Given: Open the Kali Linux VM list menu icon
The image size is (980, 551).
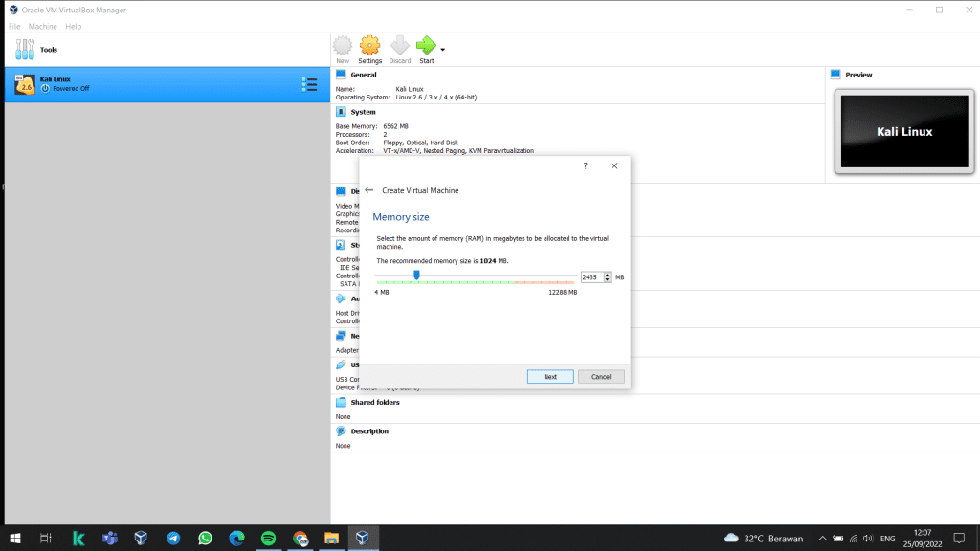Looking at the screenshot, I should click(x=309, y=85).
